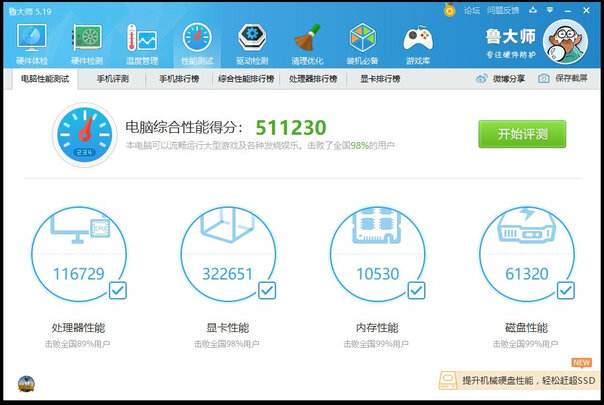The image size is (604, 405).
Task: Uncheck the 内存性能 test checkbox
Action: click(415, 290)
